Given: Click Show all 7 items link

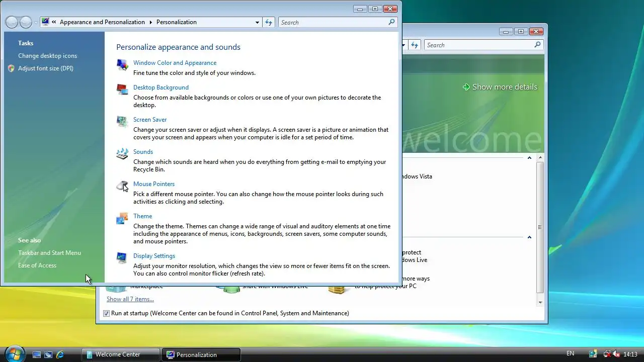Looking at the screenshot, I should coord(130,299).
